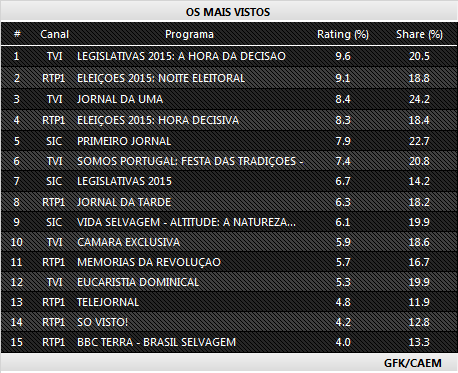Pick Memorias da Revoluçao entry
458x373 pixels.
229,262
